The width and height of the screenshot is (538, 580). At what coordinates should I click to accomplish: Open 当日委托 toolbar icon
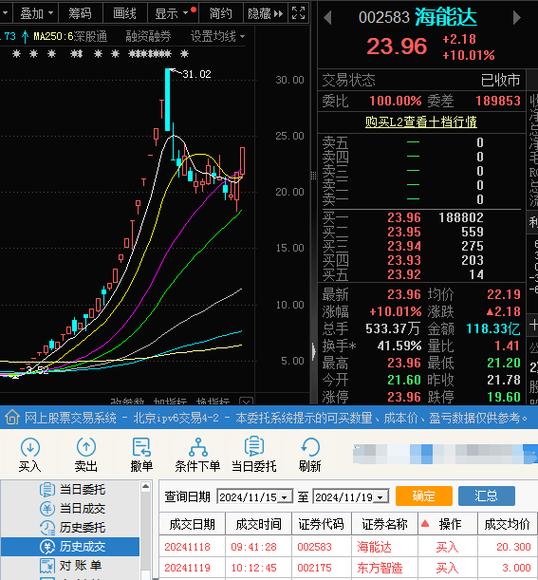point(254,454)
